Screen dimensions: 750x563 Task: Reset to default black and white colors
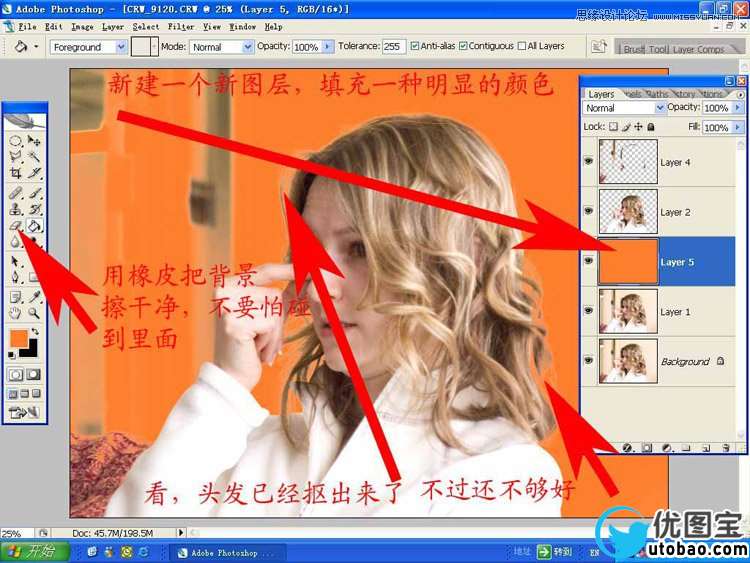tap(12, 355)
